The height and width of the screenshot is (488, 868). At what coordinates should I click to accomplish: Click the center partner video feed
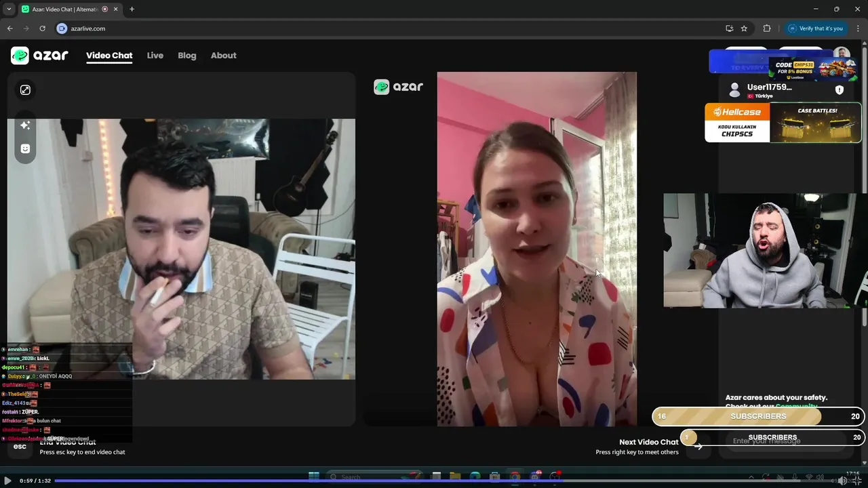(536, 249)
